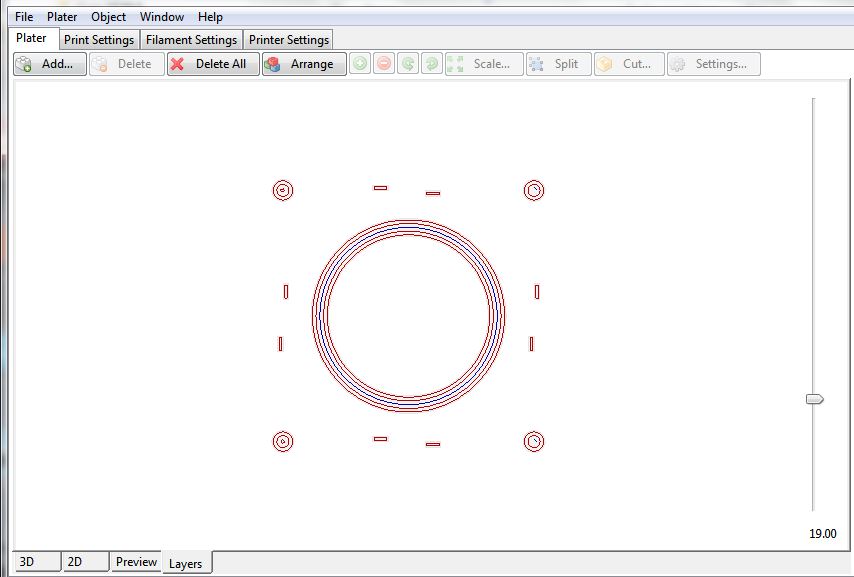Open the File menu
This screenshot has width=854, height=577.
(x=24, y=17)
